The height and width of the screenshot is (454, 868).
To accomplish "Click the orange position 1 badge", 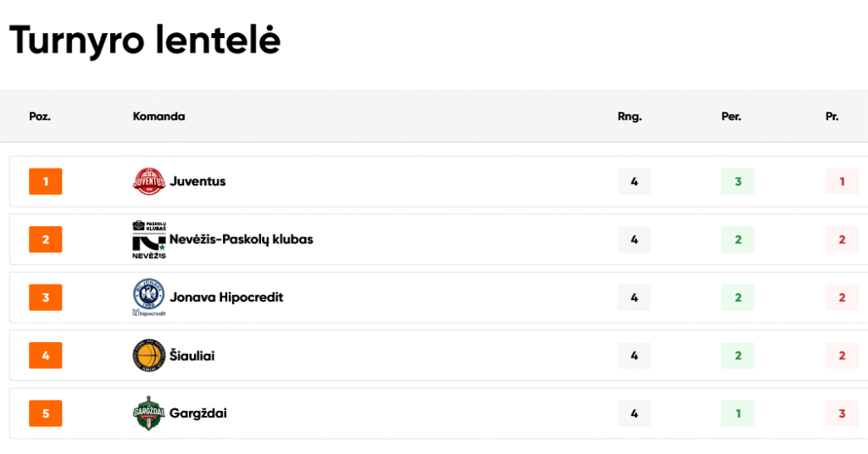I will [x=46, y=181].
